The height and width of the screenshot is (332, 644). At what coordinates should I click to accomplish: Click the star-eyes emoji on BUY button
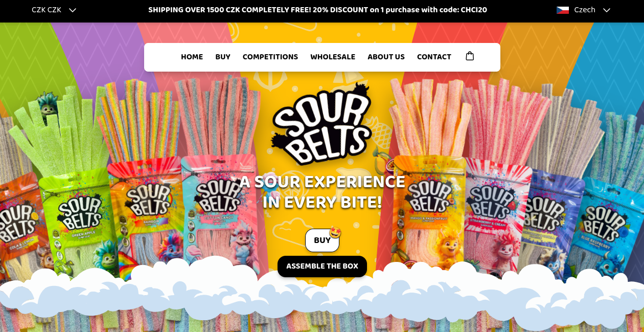tap(335, 233)
